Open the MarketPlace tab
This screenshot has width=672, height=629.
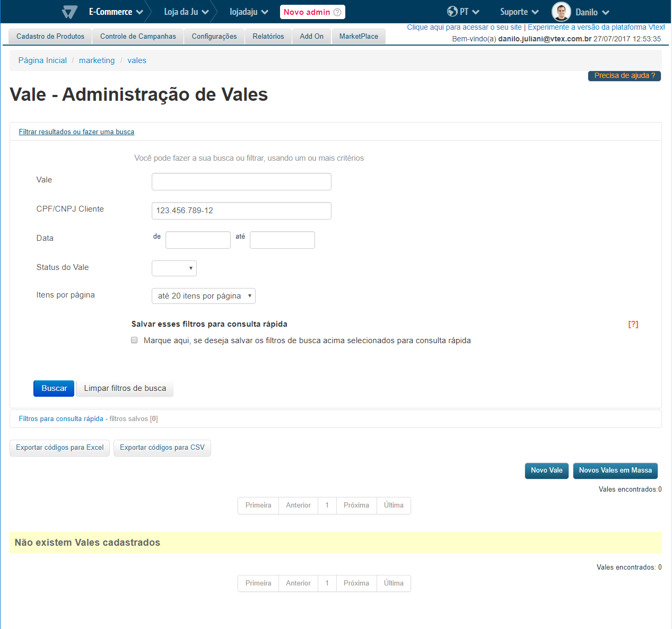(359, 37)
